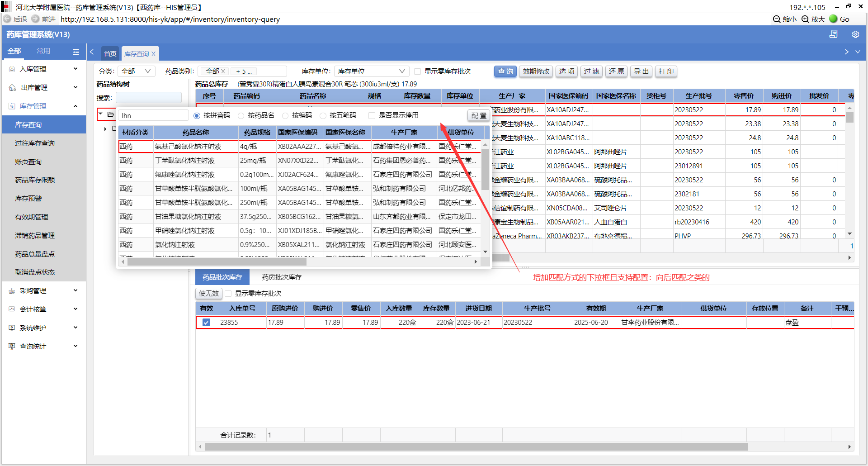Click the zoom-in magnifier icon (放大)

(x=805, y=19)
